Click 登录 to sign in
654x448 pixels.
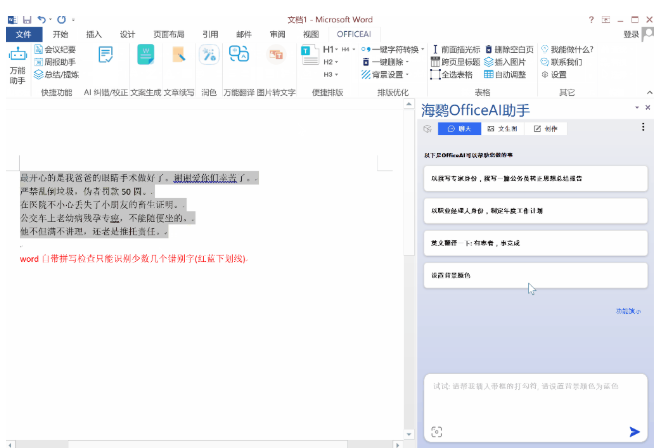[631, 35]
